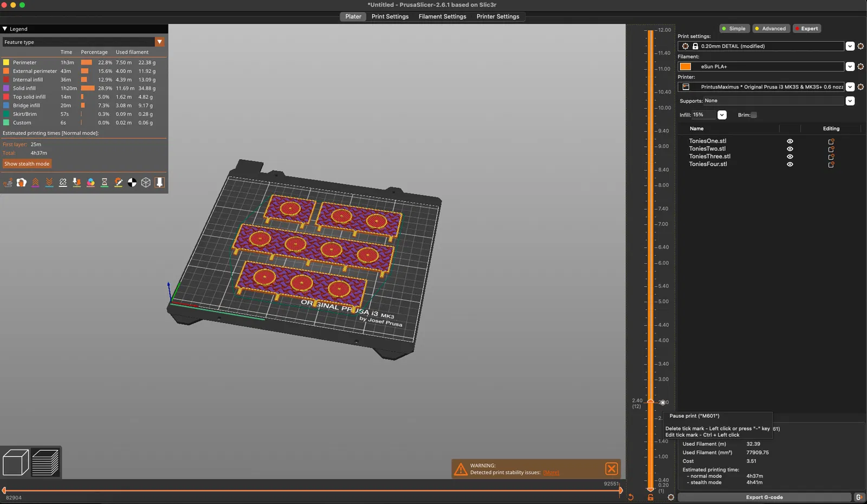Screen dimensions: 867x504
Task: Click the Name column header
Action: tap(697, 129)
